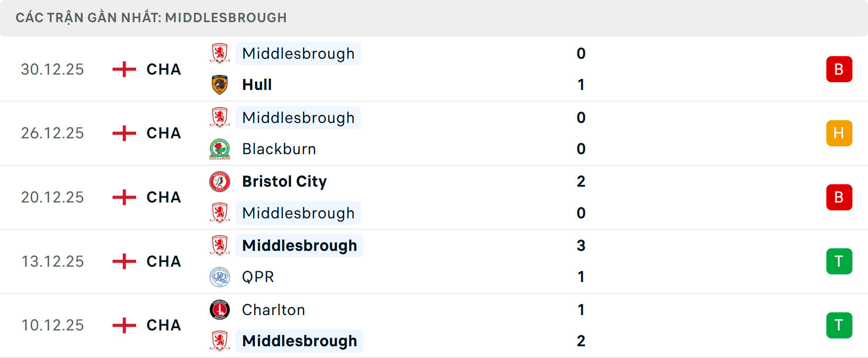Select the Charlton Athletic crest
This screenshot has width=868, height=358.
(219, 310)
